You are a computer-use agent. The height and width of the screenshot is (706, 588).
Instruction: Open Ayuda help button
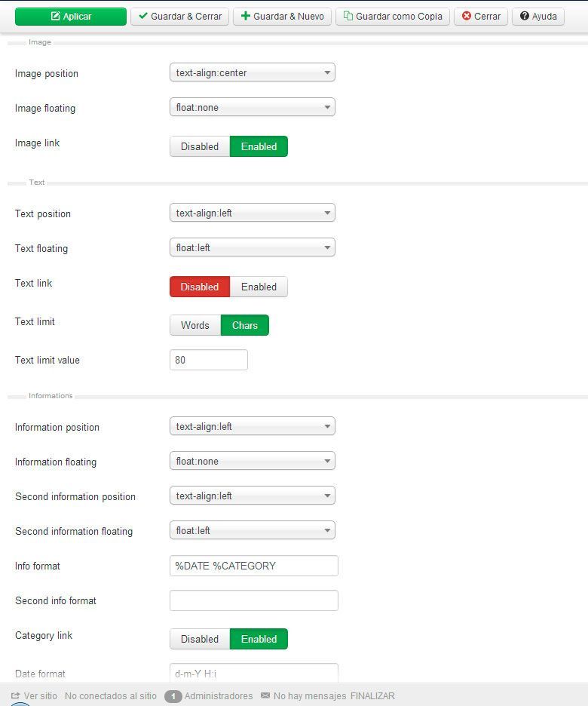(x=538, y=16)
